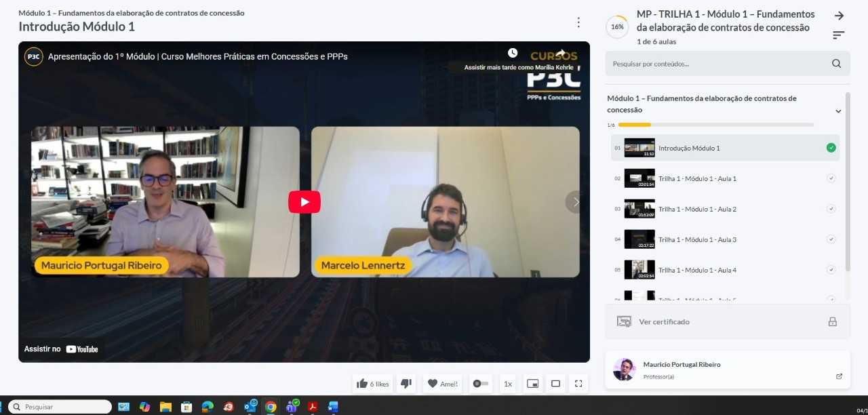Go to next lesson arrow
This screenshot has width=868, height=415.
coord(839,16)
